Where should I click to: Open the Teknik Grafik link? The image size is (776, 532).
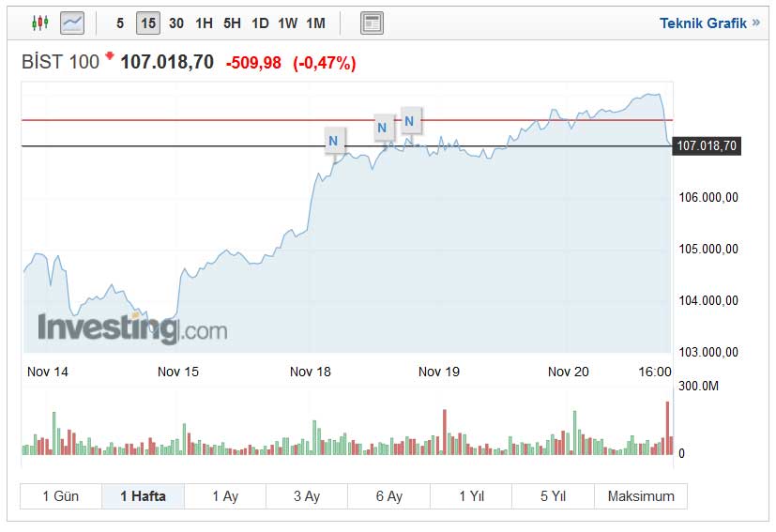(x=709, y=23)
